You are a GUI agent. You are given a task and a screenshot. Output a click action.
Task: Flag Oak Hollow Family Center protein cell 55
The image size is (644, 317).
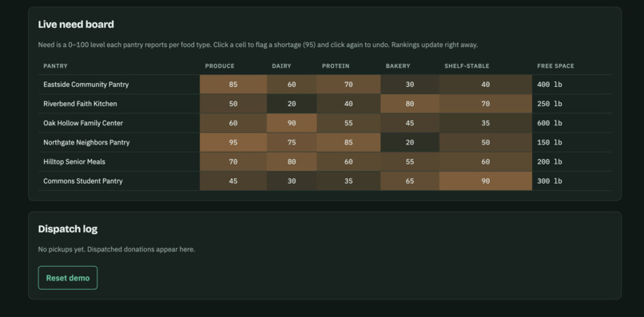click(x=348, y=123)
